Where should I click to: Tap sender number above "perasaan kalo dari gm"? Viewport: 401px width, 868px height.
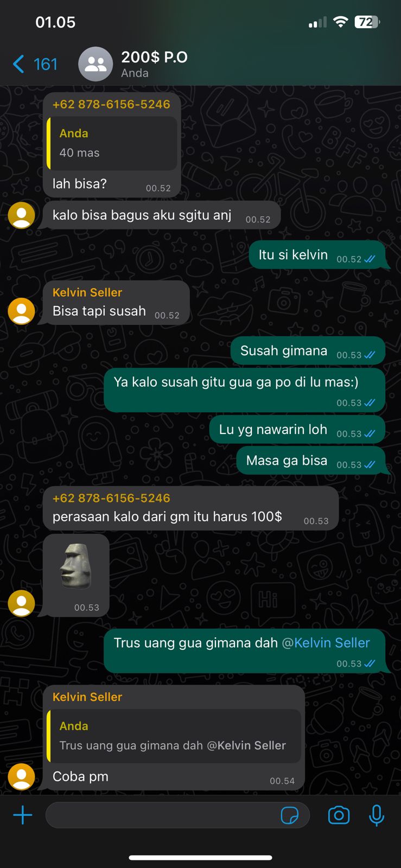click(x=111, y=498)
